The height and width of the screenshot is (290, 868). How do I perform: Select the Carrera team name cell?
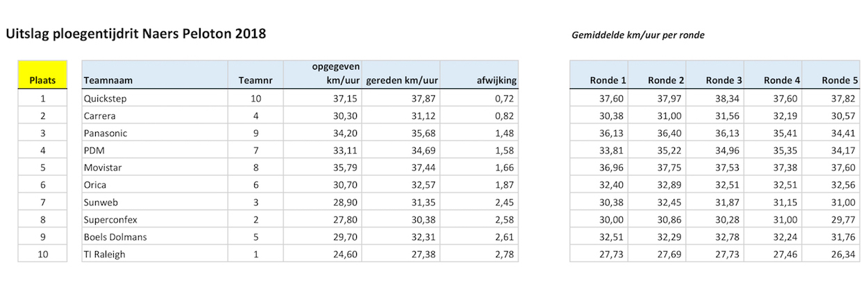[x=155, y=116]
